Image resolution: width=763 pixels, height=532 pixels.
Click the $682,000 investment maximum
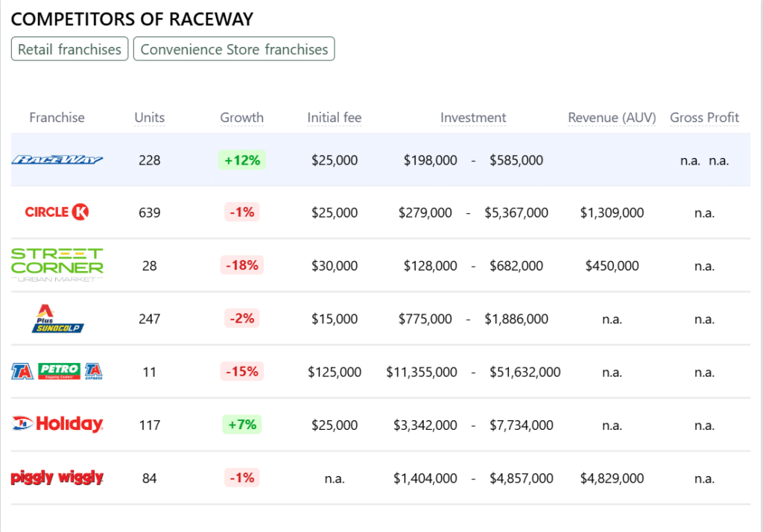[516, 266]
